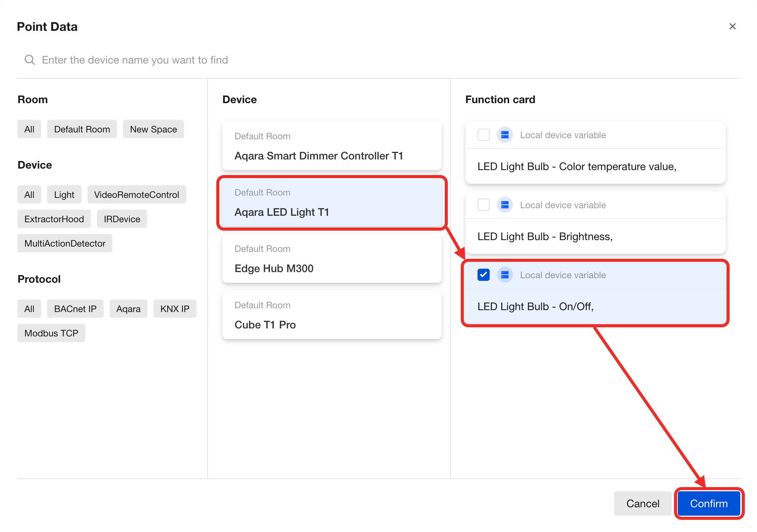Check the LED Light Bulb Brightness checkbox
757x532 pixels.
484,205
